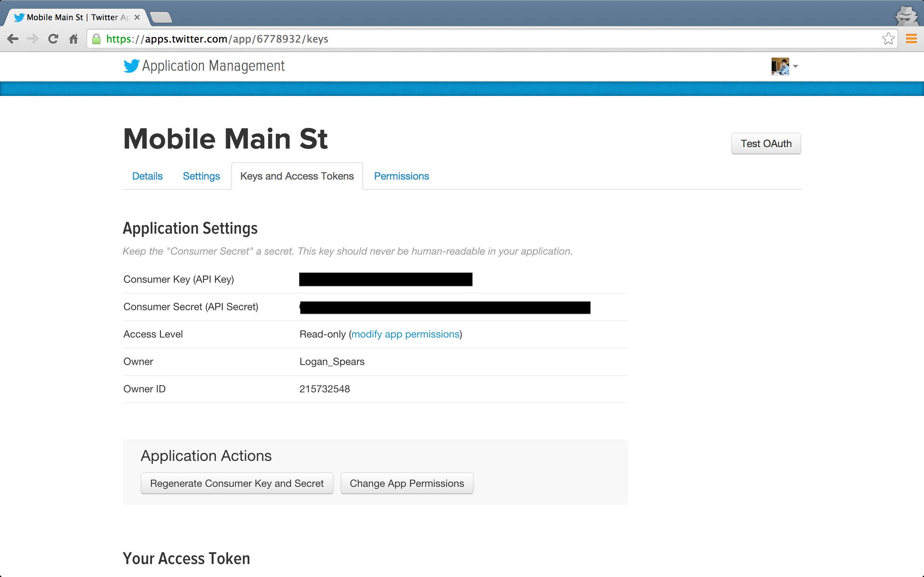The height and width of the screenshot is (577, 924).
Task: Reload the current page
Action: click(53, 39)
